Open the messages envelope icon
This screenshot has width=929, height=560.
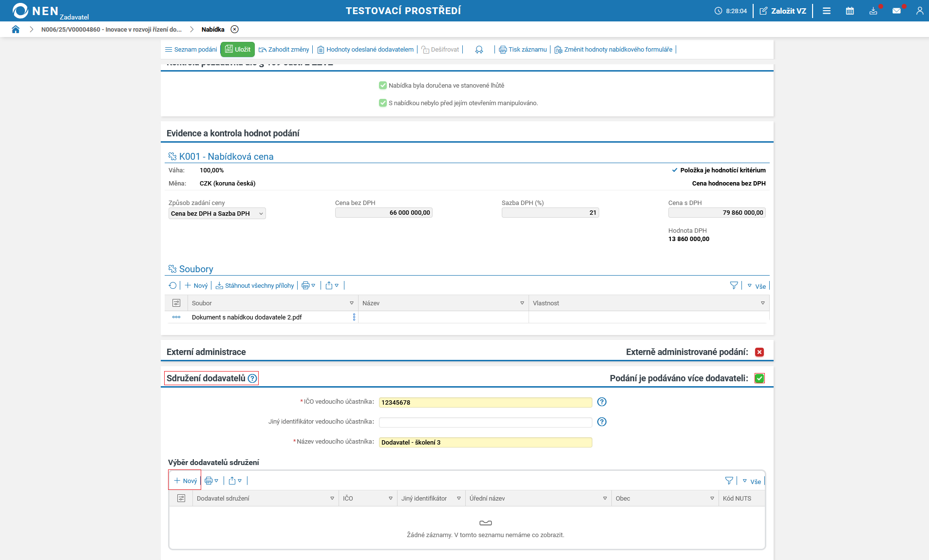point(896,11)
